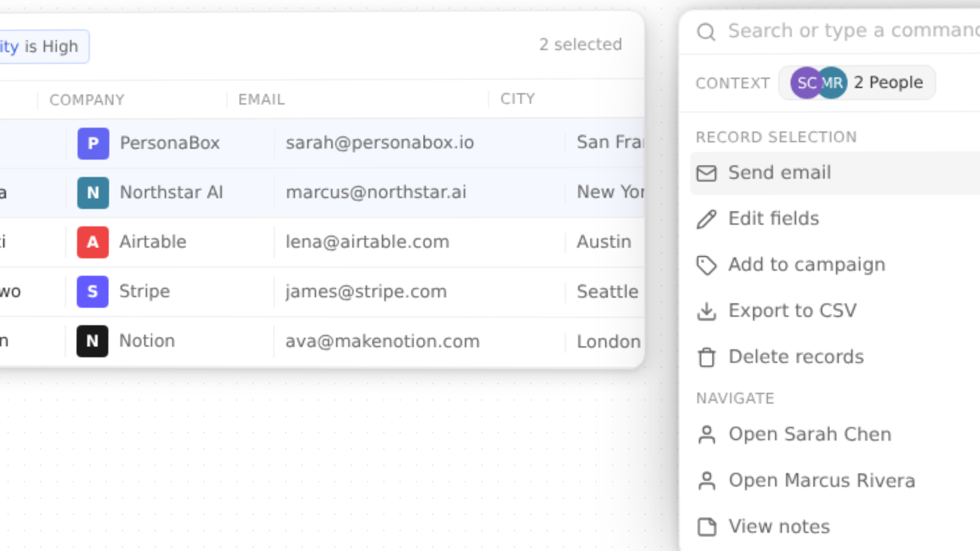The image size is (980, 551).
Task: Select the Send email command
Action: coord(780,173)
